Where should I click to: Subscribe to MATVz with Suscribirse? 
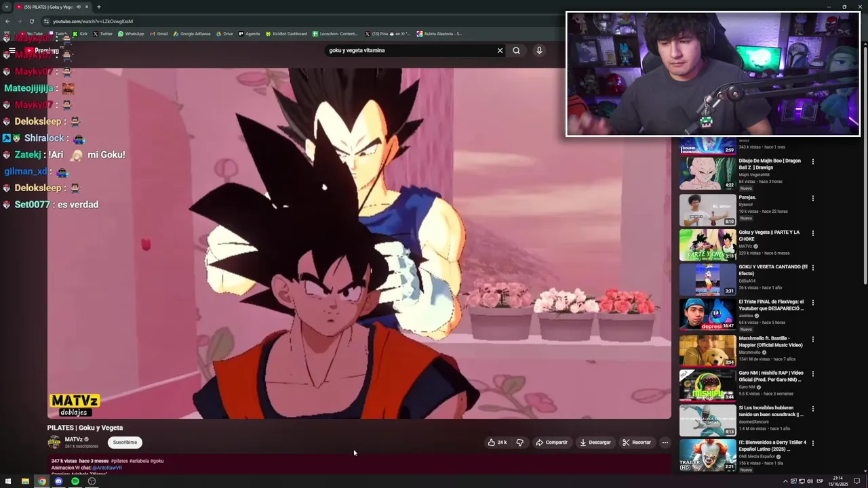[x=125, y=443]
